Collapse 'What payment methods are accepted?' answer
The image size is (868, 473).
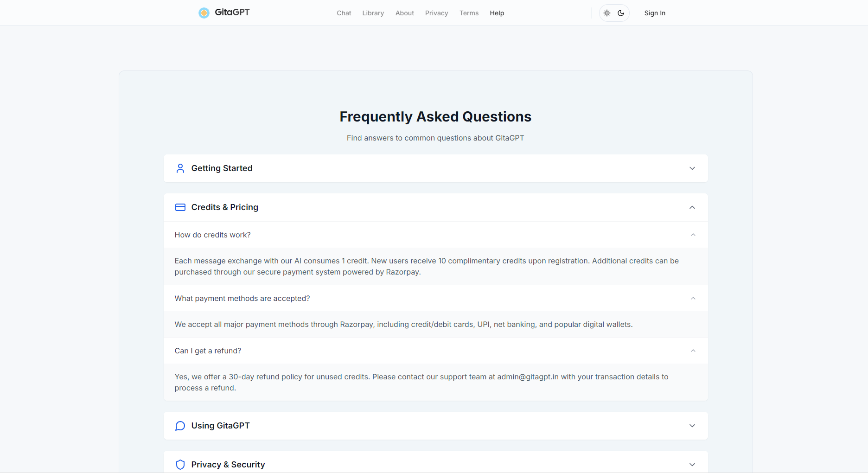[x=693, y=299]
